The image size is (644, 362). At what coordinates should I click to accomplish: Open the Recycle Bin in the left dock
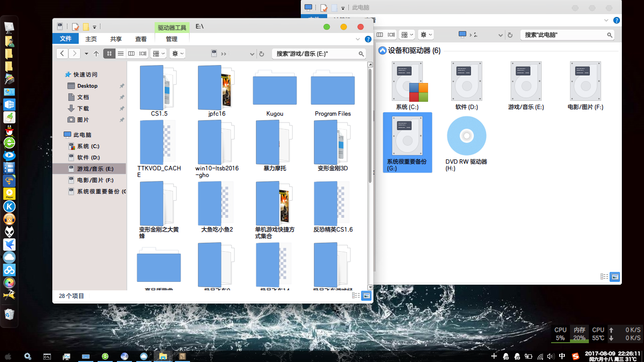[9, 313]
